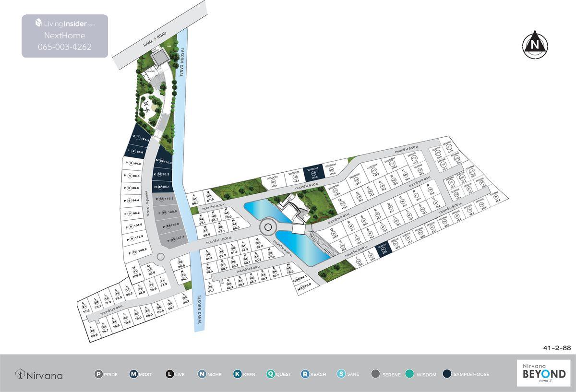Click the Sample House navy swatch
576x392 pixels.
click(x=447, y=374)
